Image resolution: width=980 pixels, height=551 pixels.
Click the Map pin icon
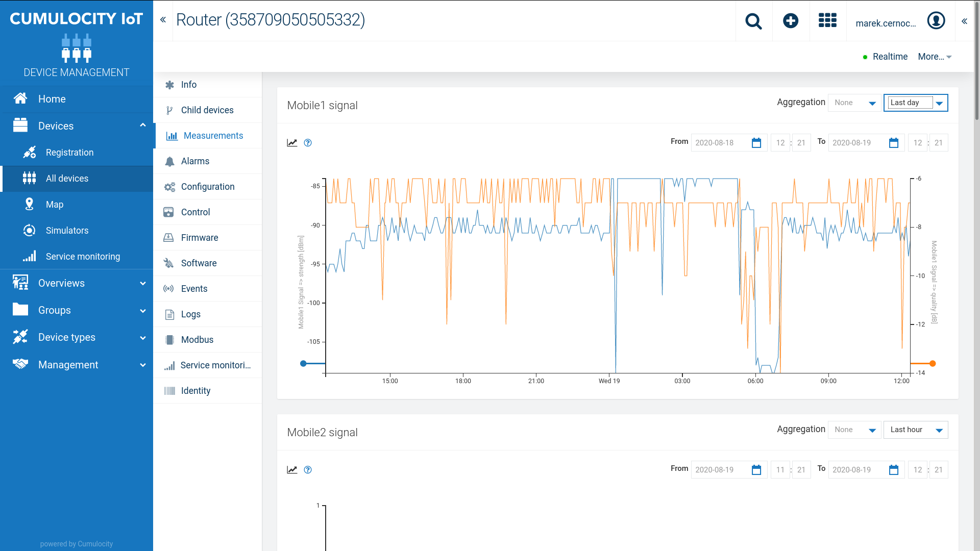[x=30, y=204]
